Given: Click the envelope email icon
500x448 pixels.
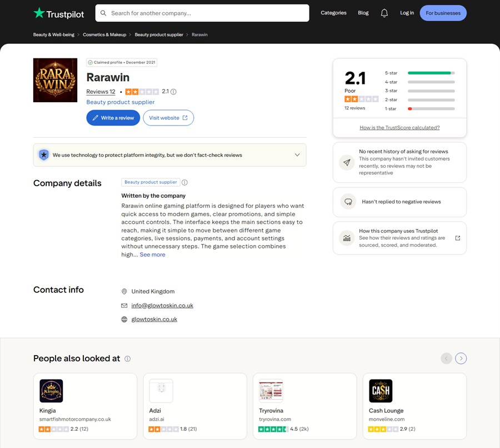Looking at the screenshot, I should click(x=124, y=306).
